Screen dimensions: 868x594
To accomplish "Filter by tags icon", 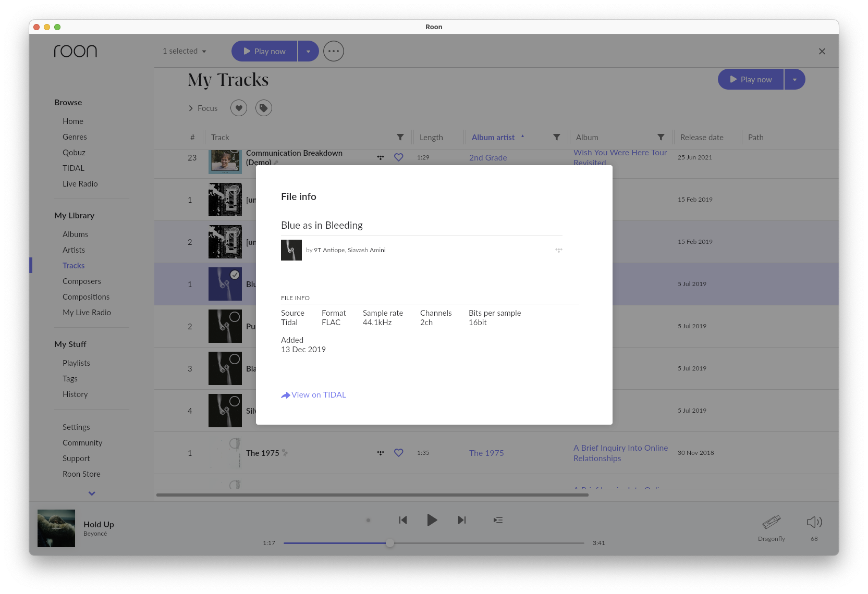I will (264, 108).
